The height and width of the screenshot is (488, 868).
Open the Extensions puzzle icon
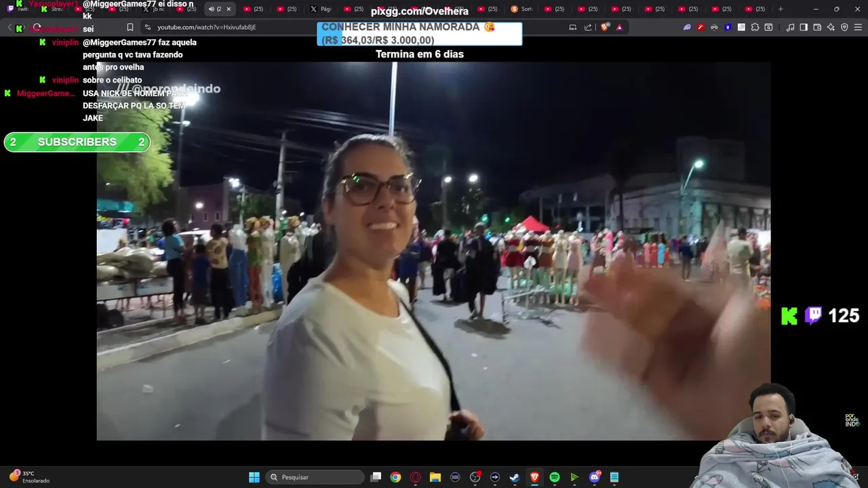755,27
